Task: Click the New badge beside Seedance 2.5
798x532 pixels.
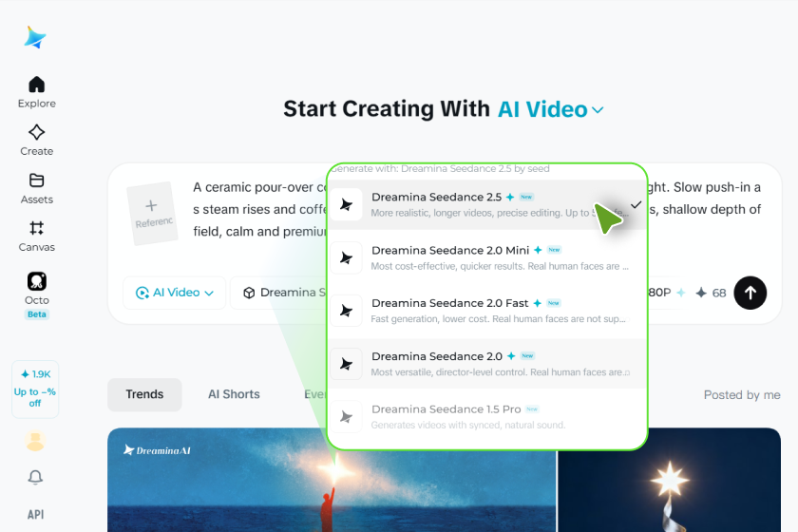Action: click(x=526, y=197)
